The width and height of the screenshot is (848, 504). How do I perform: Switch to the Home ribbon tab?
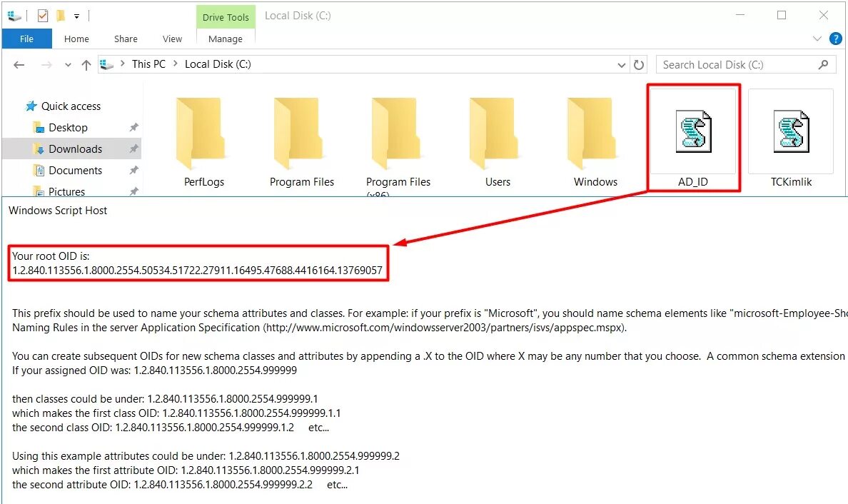pos(76,39)
